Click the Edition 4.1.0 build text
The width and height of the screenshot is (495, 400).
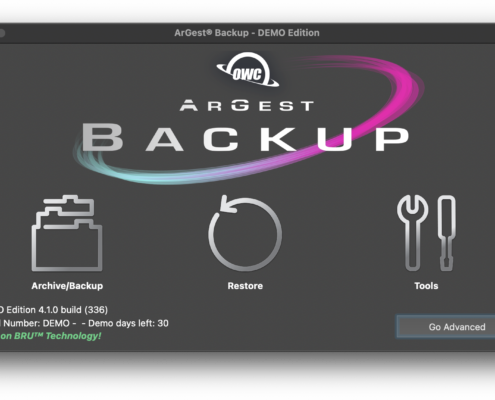point(54,310)
